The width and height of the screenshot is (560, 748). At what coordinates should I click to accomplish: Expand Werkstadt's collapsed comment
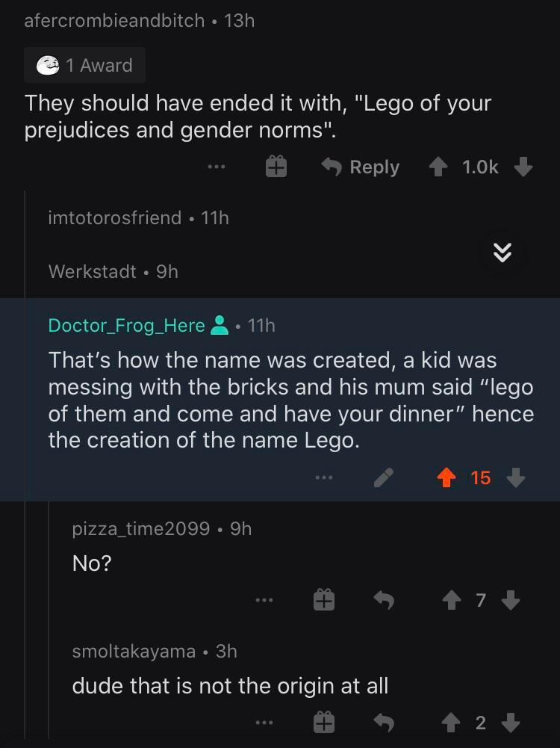click(113, 271)
